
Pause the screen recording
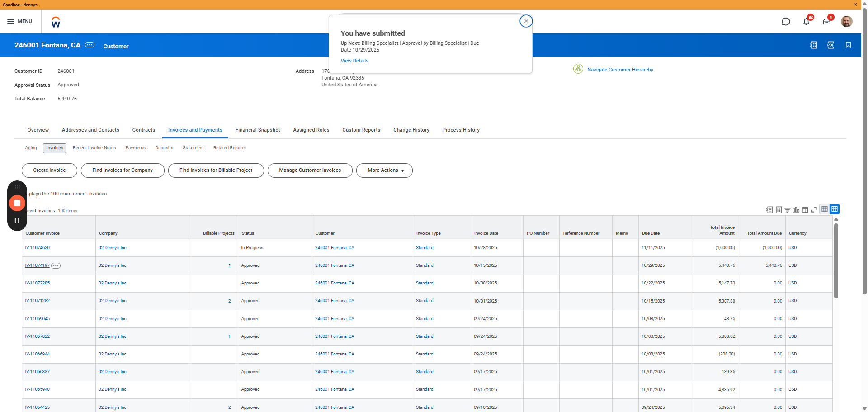coord(17,221)
